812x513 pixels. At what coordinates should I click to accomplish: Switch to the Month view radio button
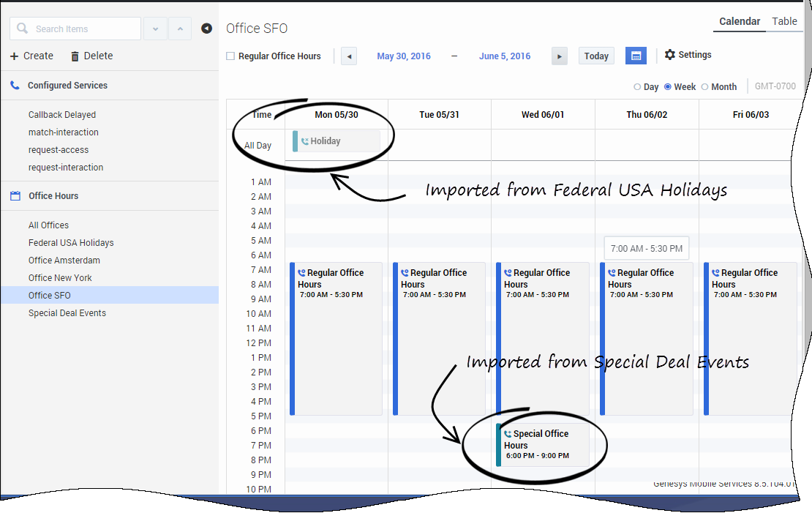[705, 87]
